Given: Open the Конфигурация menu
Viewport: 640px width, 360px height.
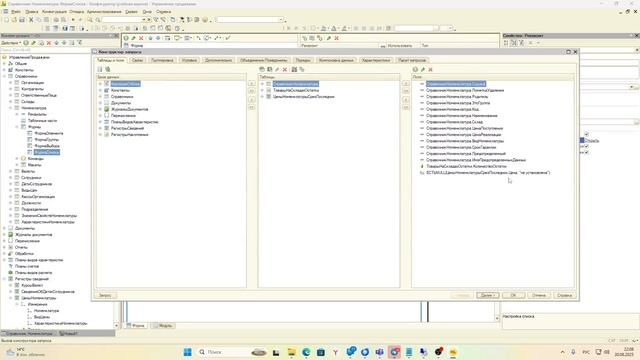Looking at the screenshot, I should point(54,12).
